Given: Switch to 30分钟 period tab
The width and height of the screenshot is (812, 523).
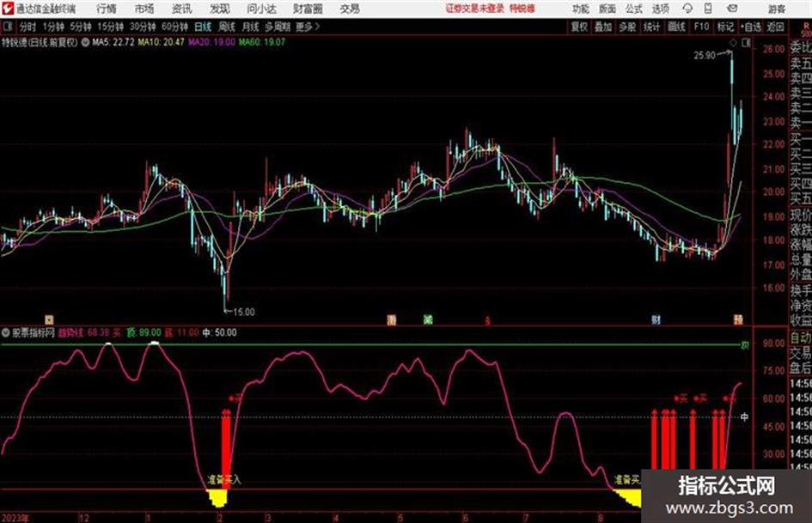Looking at the screenshot, I should 143,27.
